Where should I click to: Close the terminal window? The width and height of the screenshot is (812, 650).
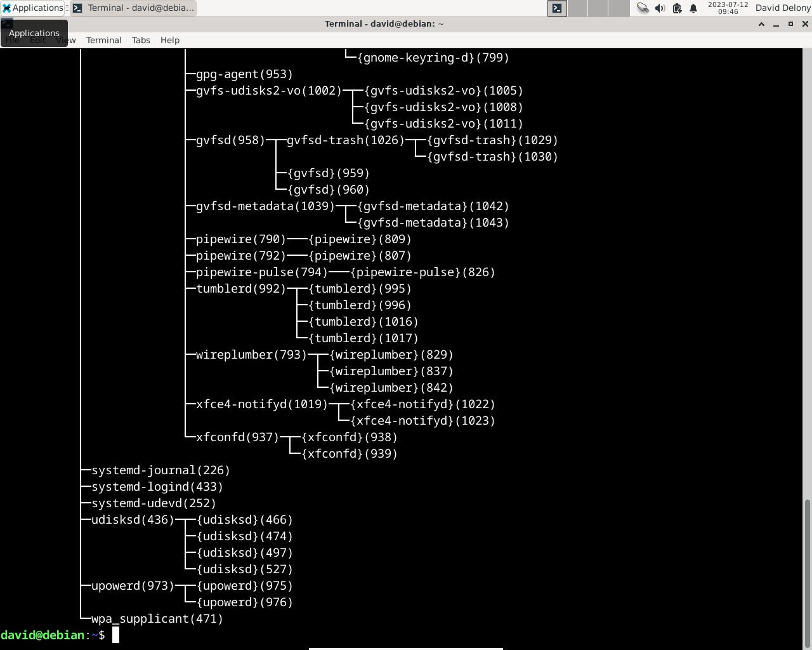click(805, 24)
